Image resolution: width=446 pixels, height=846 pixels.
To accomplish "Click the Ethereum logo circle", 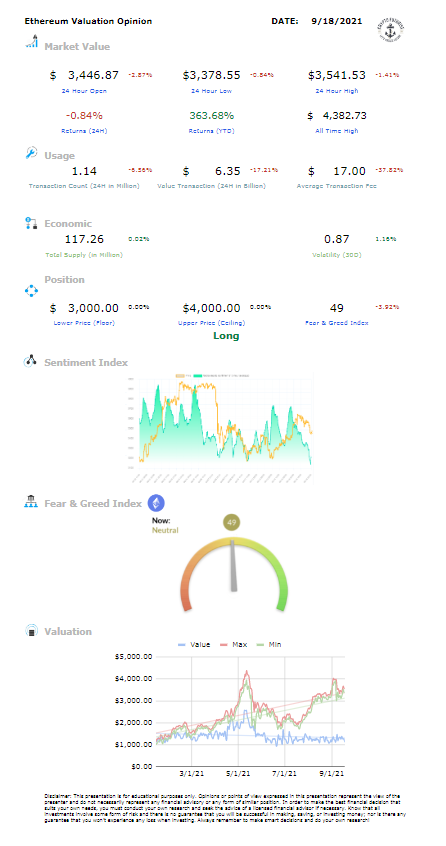I will coord(156,503).
